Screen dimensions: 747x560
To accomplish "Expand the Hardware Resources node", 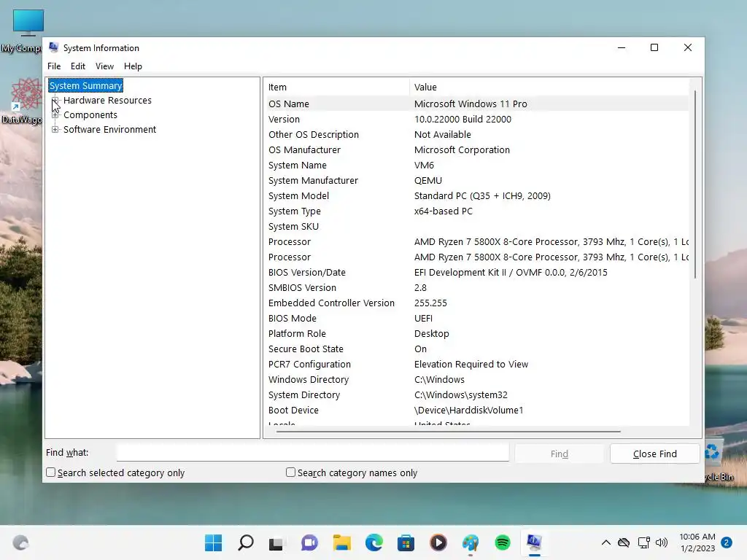I will coord(55,101).
